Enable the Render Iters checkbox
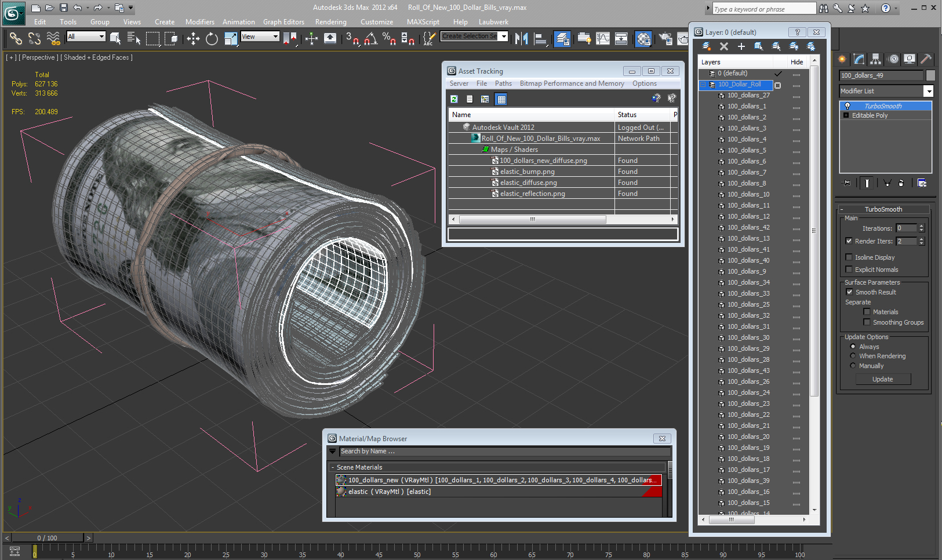Image resolution: width=942 pixels, height=560 pixels. click(849, 241)
